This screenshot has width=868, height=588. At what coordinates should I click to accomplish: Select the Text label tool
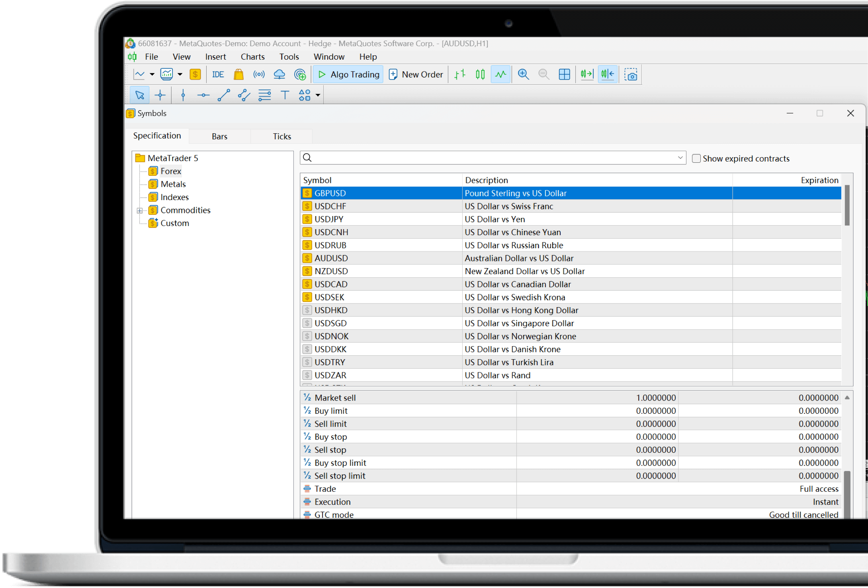(285, 95)
